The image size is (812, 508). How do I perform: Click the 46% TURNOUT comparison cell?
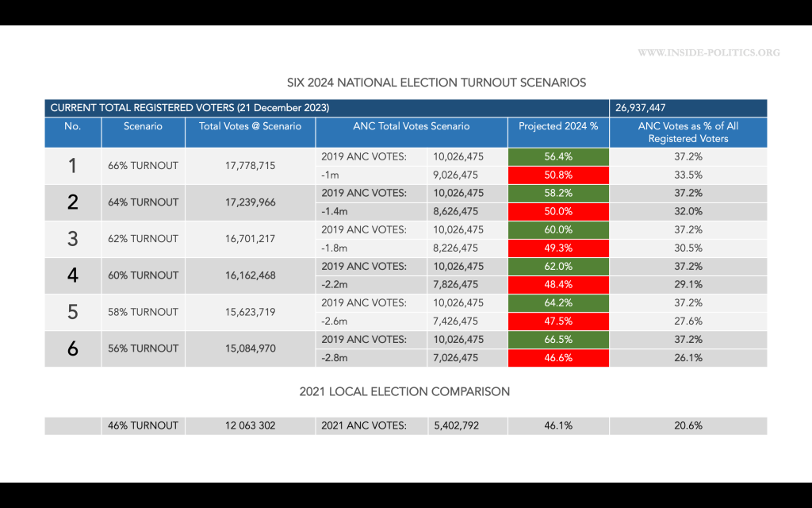143,425
